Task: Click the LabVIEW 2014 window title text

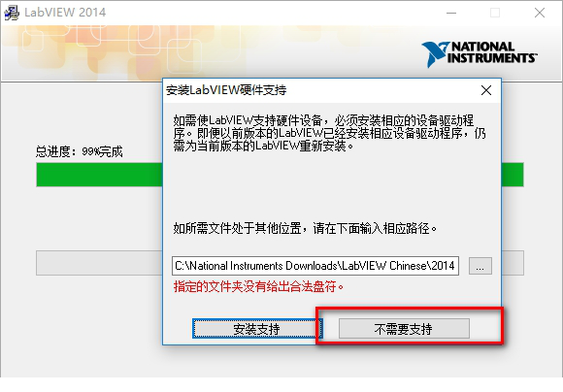Action: click(x=65, y=13)
